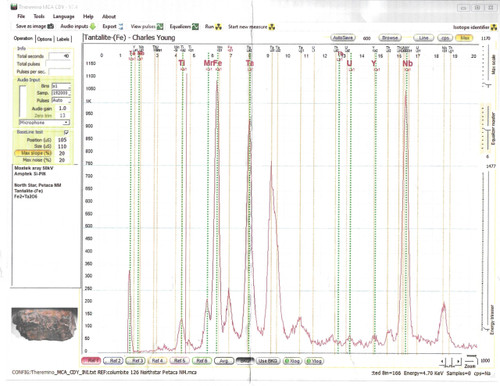The image size is (500, 386).
Task: Click the Save as image camera icon
Action: point(51,26)
